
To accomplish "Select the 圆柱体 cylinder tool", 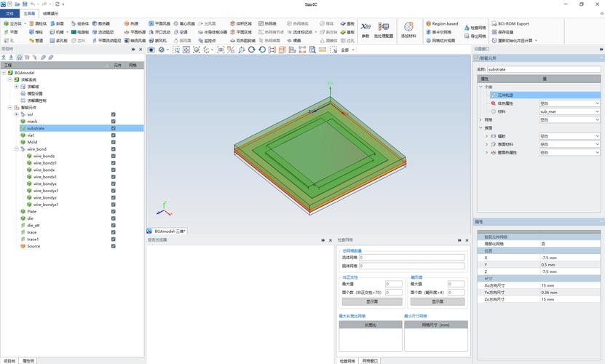I will click(x=38, y=23).
